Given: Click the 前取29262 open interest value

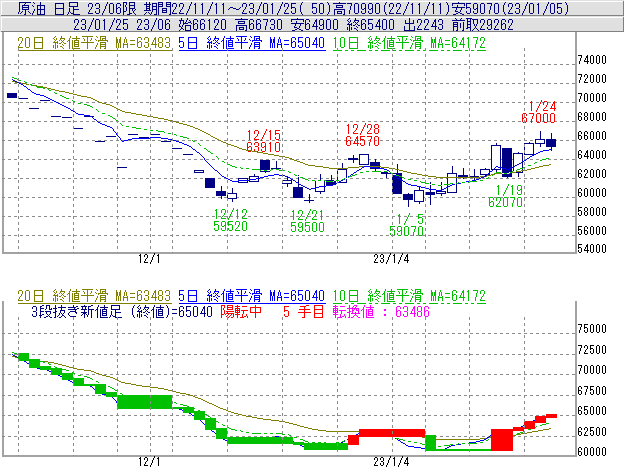Looking at the screenshot, I should pos(483,25).
